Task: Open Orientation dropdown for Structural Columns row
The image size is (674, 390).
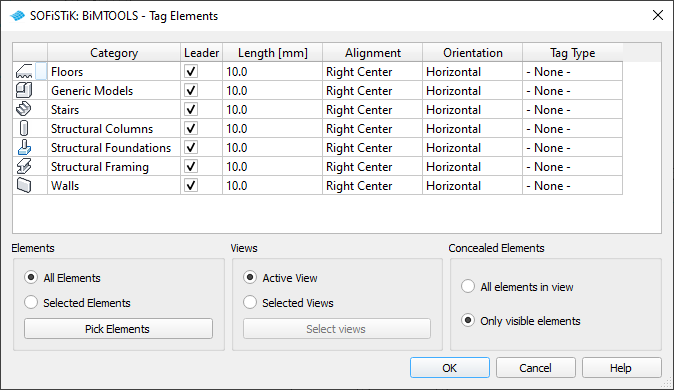Action: point(472,128)
